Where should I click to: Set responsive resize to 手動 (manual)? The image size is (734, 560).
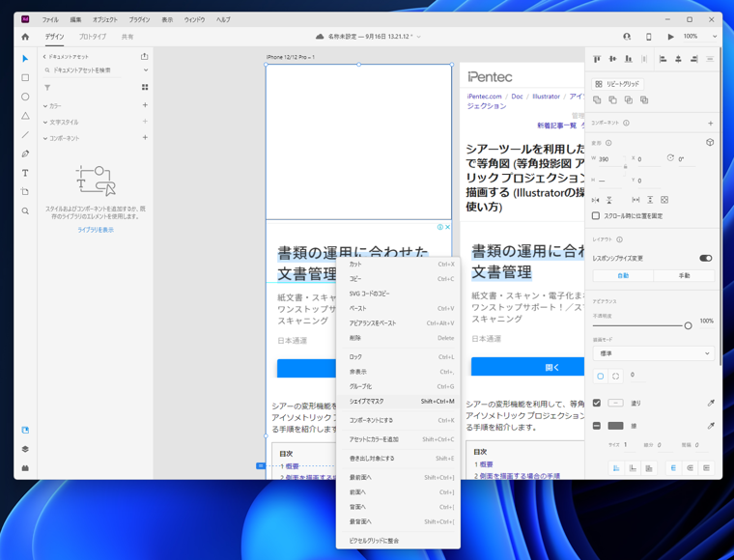tap(684, 275)
